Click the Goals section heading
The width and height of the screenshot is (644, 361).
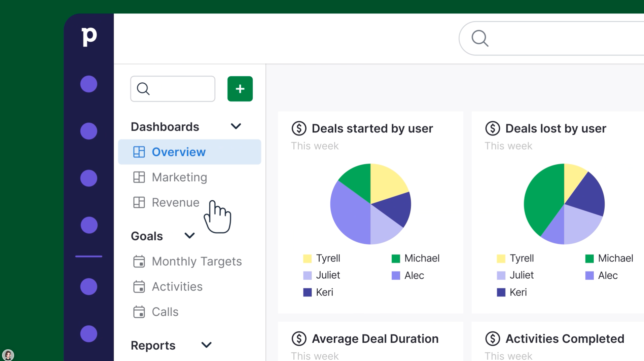(x=147, y=236)
